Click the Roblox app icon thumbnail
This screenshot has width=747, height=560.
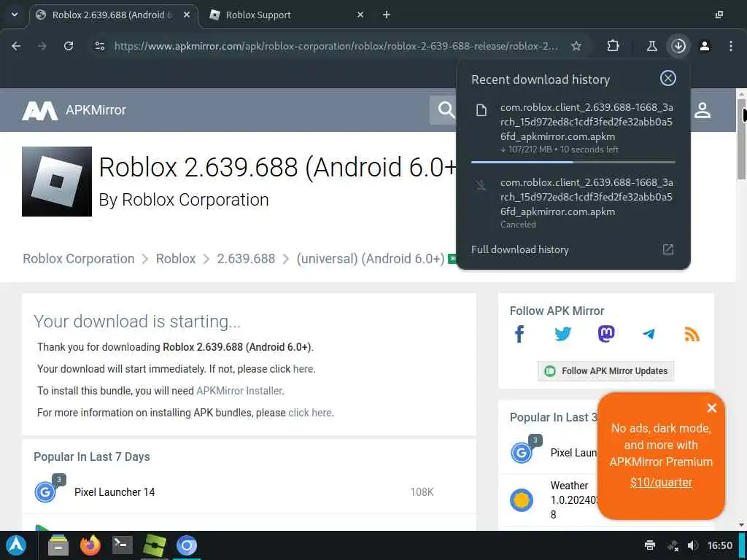(x=57, y=182)
